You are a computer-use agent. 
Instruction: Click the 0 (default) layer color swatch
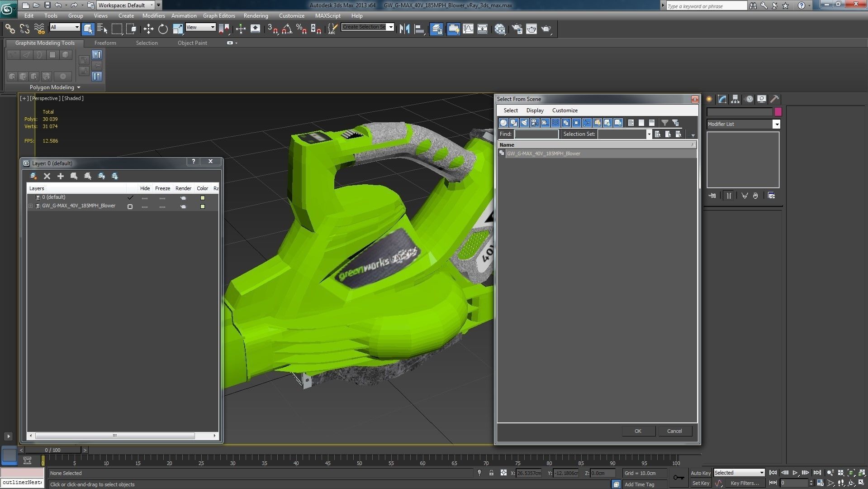(x=203, y=198)
